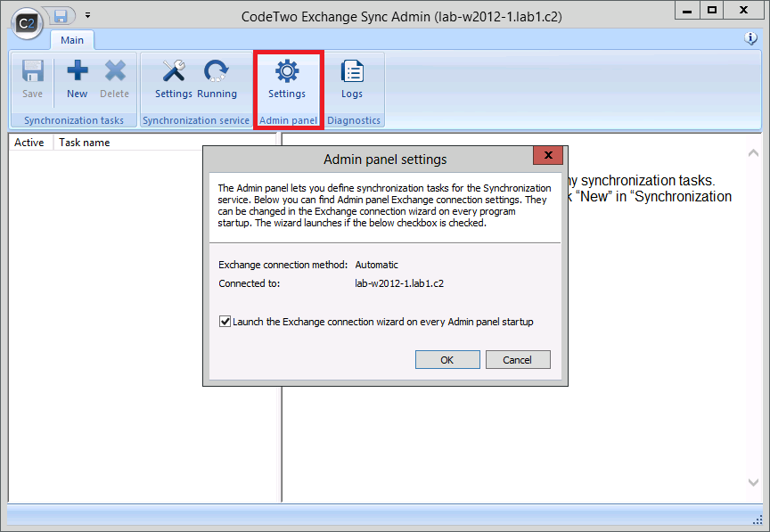Image resolution: width=770 pixels, height=532 pixels.
Task: Click the info icon in ribbon corner
Action: (x=750, y=37)
